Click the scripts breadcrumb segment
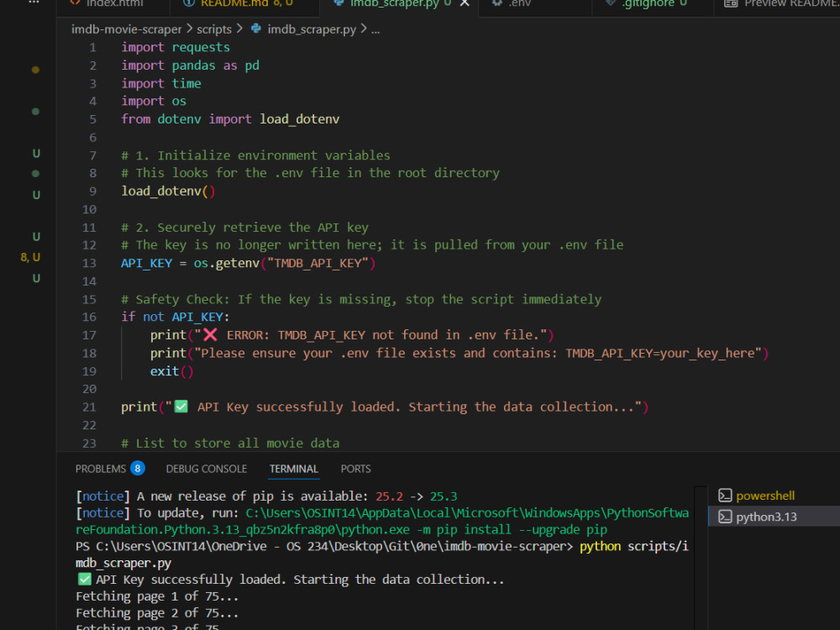This screenshot has width=840, height=630. click(213, 29)
